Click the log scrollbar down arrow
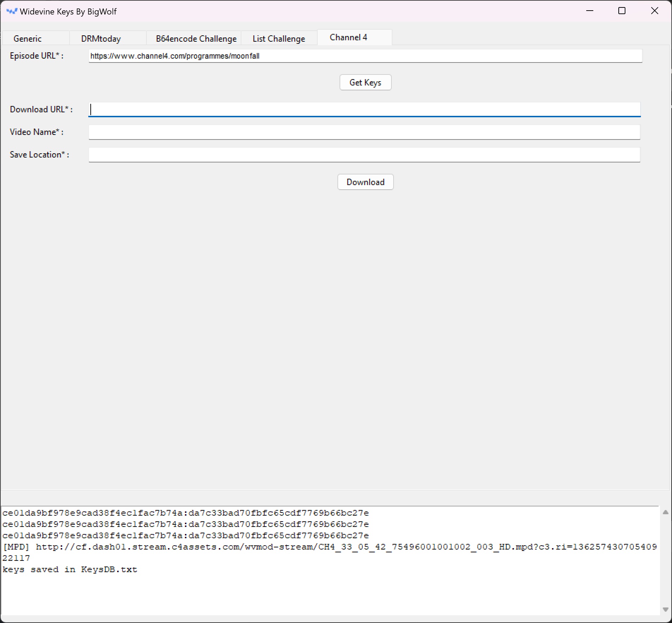The height and width of the screenshot is (623, 672). click(665, 610)
